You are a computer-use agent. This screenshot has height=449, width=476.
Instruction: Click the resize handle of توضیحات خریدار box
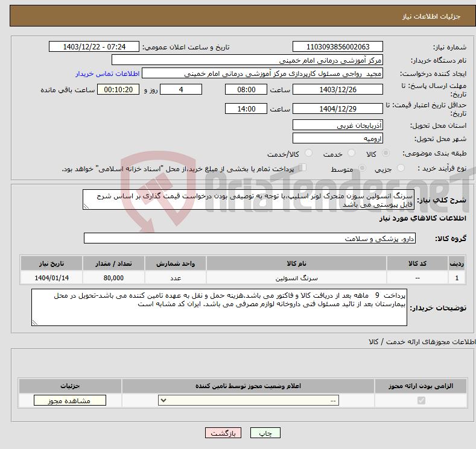tap(35, 322)
